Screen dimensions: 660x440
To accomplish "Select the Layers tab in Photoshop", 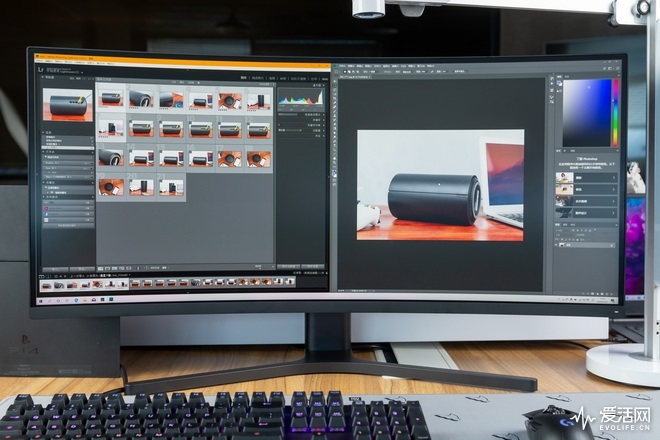I will click(557, 225).
